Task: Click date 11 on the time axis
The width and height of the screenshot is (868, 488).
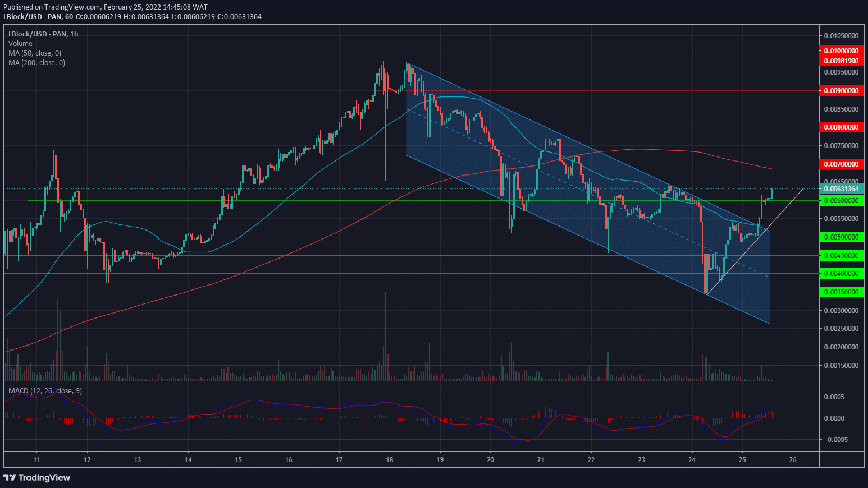Action: (x=36, y=460)
